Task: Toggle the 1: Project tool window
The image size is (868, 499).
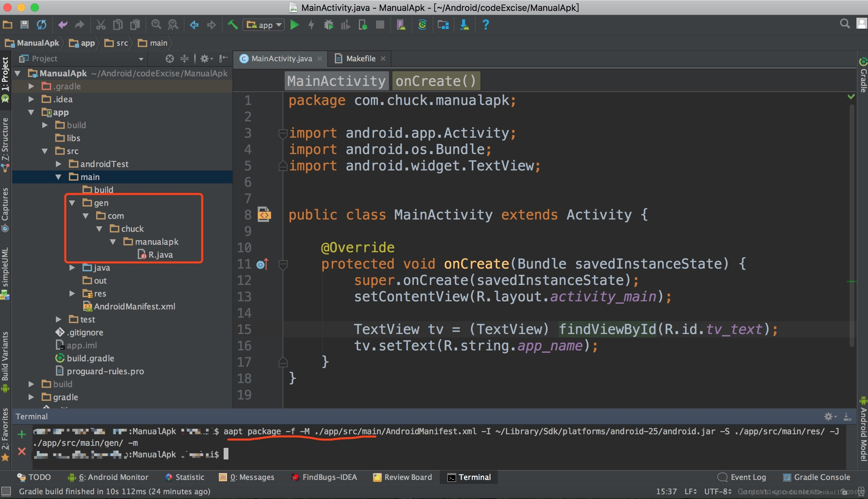Action: 5,74
